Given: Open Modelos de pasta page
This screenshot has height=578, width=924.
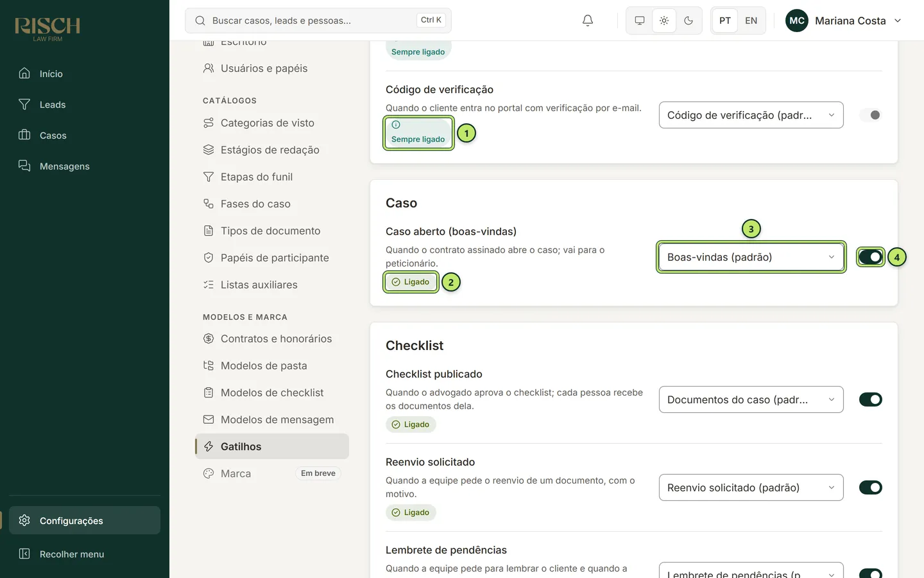Looking at the screenshot, I should tap(272, 365).
